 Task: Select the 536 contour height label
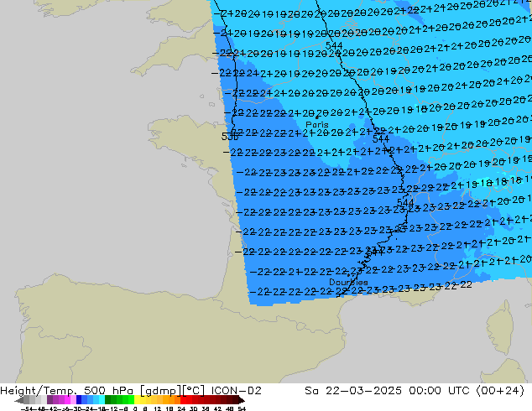[230, 137]
